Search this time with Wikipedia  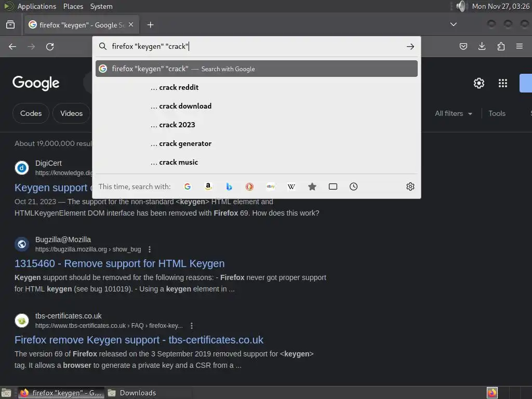click(x=291, y=187)
